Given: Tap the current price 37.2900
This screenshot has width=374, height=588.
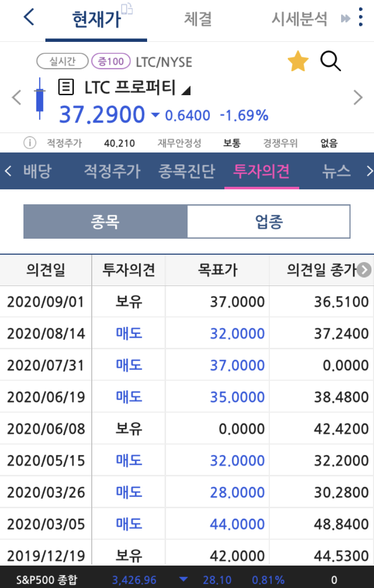Looking at the screenshot, I should 102,115.
